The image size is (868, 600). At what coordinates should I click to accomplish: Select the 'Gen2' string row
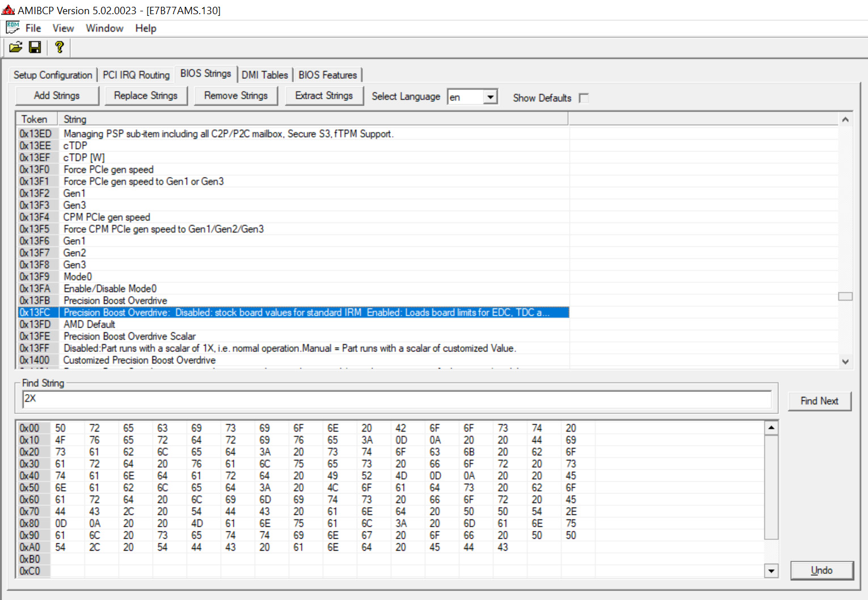coord(293,253)
